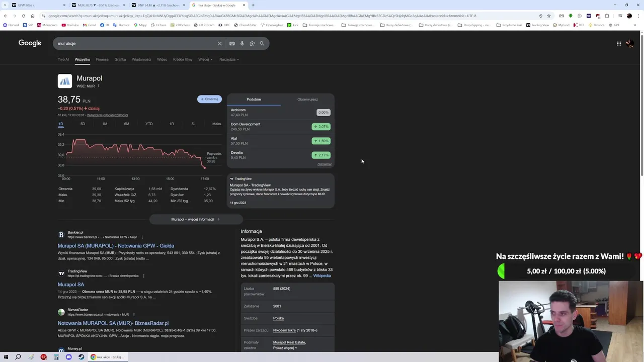Switch to the Grafika search tab

(120, 59)
